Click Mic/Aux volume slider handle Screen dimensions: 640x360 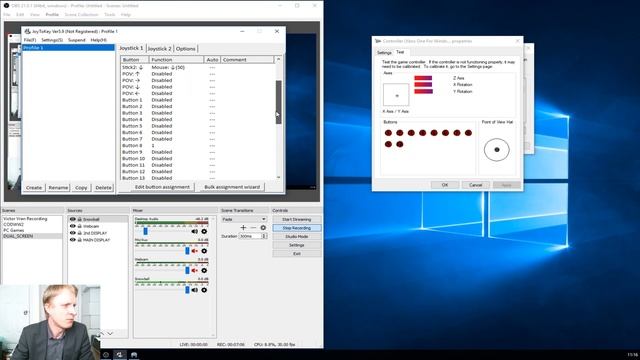pos(187,251)
